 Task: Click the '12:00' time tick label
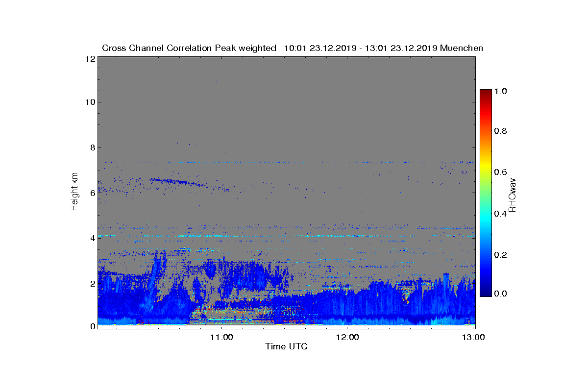pos(347,337)
